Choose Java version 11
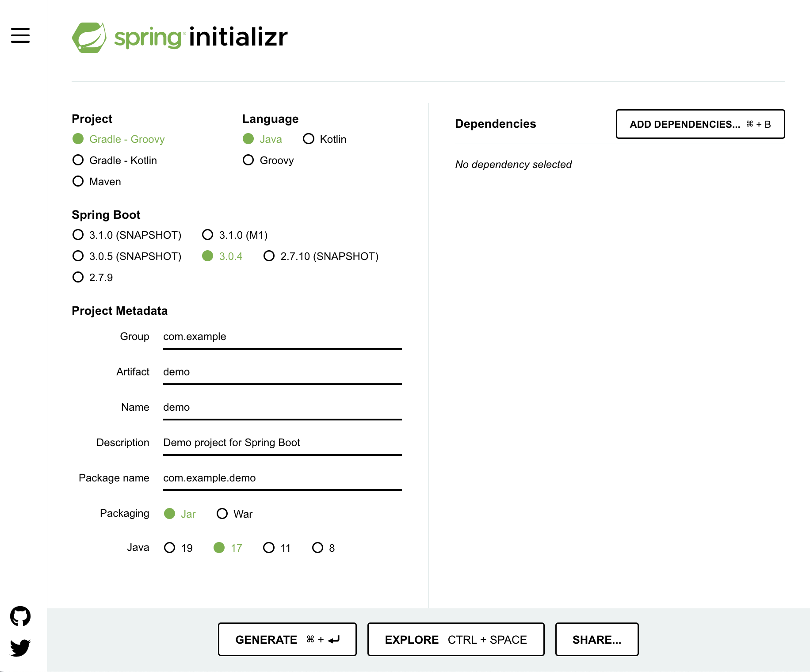Screen dimensions: 810x672 (277, 548)
